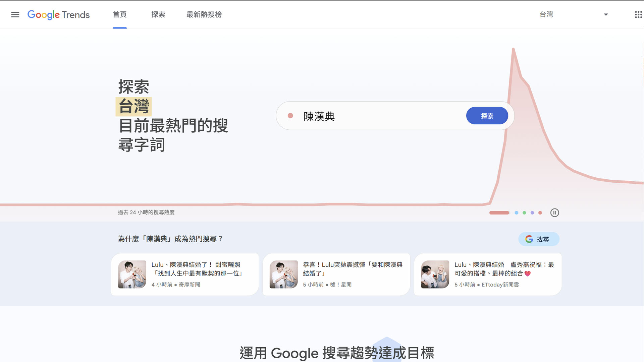Click the thumbnail of the 奇摩新聞 article
The width and height of the screenshot is (644, 362).
point(132,274)
